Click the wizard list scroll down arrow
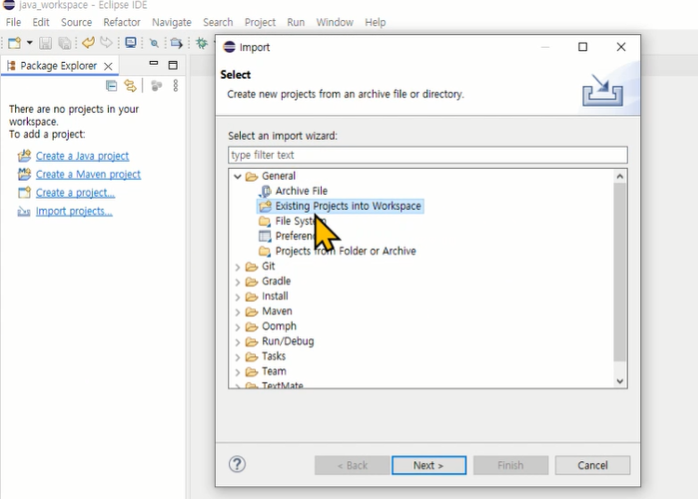 tap(620, 381)
